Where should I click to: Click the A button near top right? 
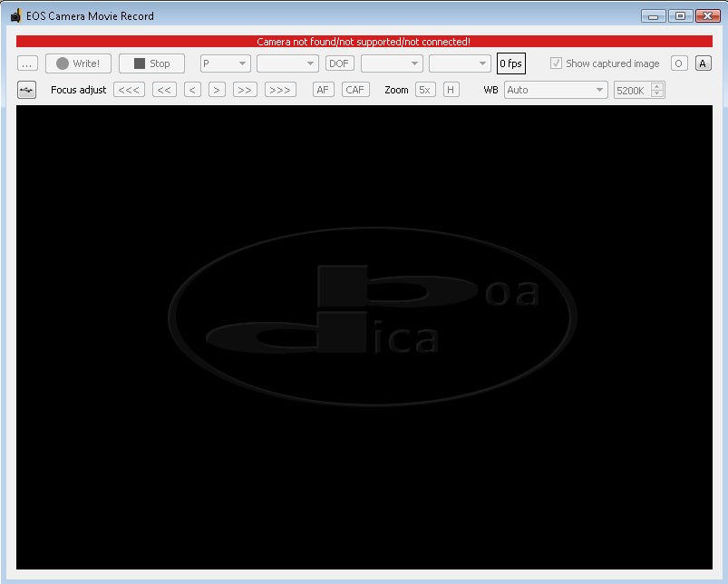pos(703,63)
